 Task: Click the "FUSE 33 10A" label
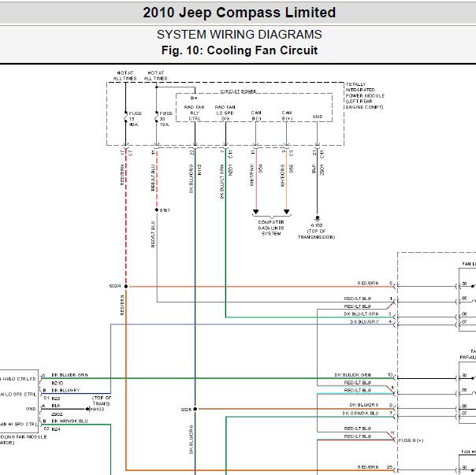(165, 119)
